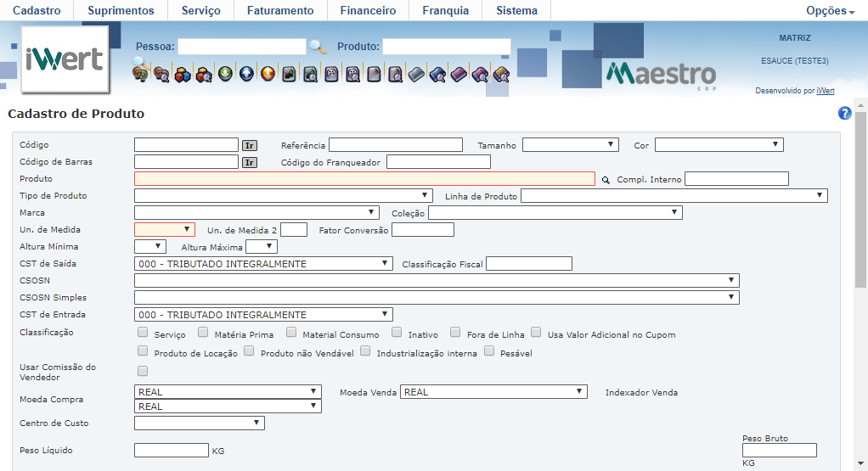Click the colored cubes search icon
The image size is (868, 471).
click(204, 74)
